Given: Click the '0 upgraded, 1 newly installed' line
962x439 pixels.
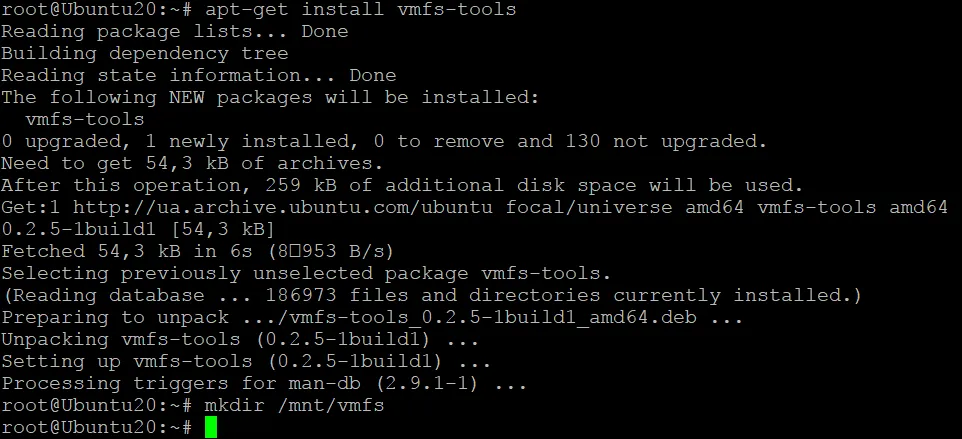Looking at the screenshot, I should [384, 142].
